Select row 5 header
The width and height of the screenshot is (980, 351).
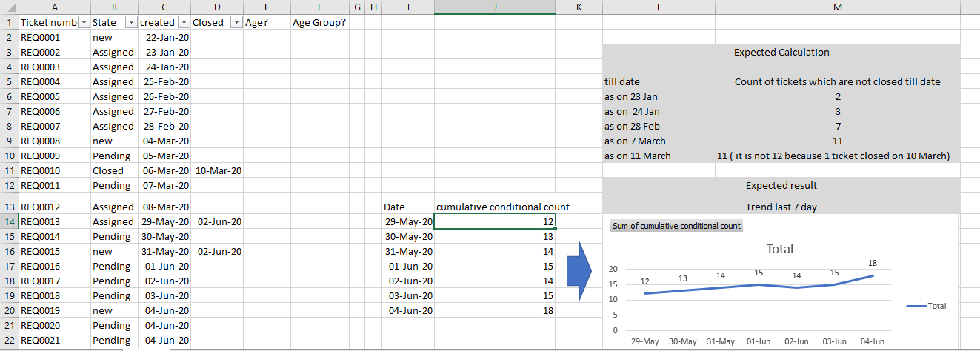[9, 81]
